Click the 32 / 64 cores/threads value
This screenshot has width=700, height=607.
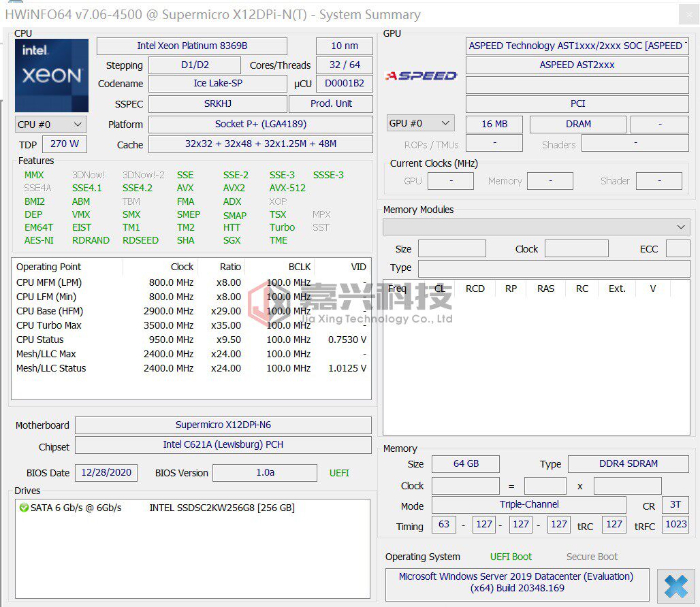(344, 65)
